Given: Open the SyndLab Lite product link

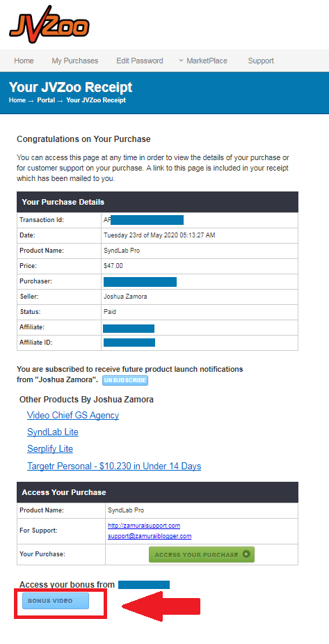Looking at the screenshot, I should point(52,432).
